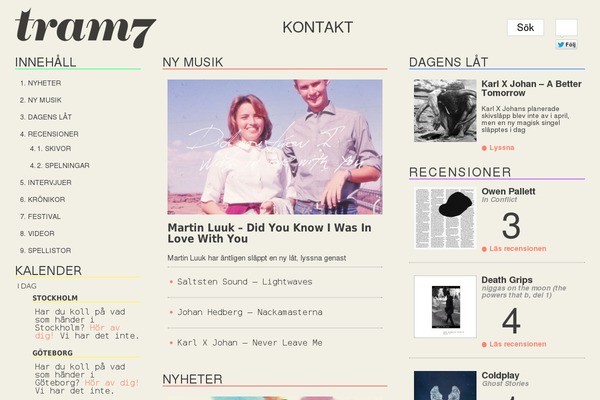Open the Karl X Johan song thumbnail
Viewport: 600px width, 400px height.
point(445,111)
